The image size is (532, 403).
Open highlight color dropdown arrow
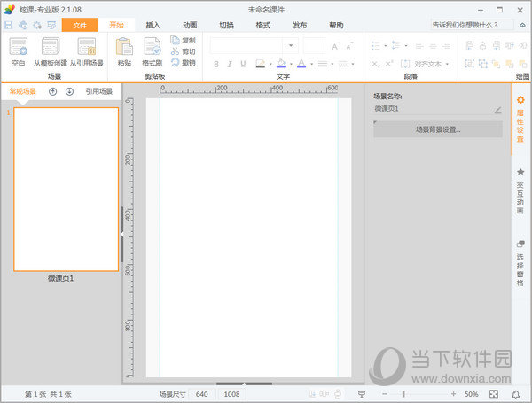(x=270, y=64)
